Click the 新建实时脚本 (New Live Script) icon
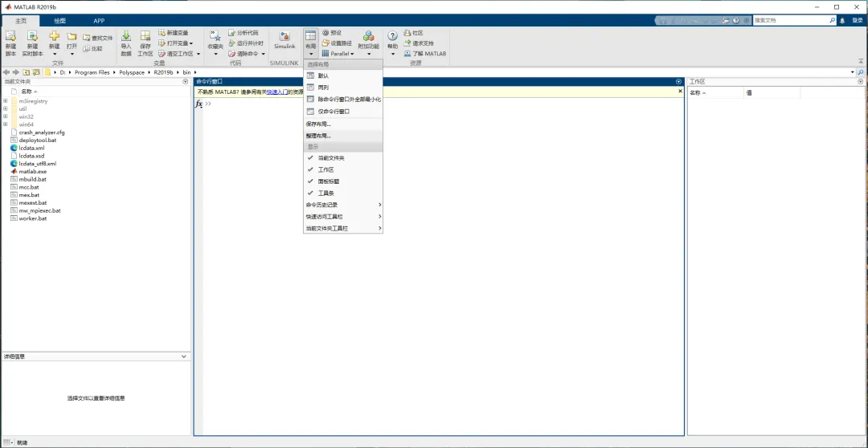 click(x=32, y=36)
